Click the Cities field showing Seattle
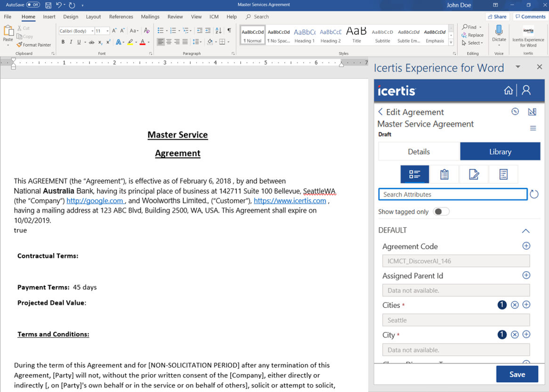The image size is (549, 392). tap(456, 320)
